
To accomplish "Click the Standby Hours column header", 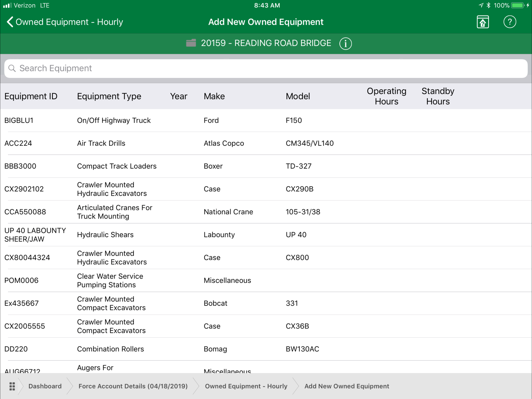I will (x=438, y=96).
